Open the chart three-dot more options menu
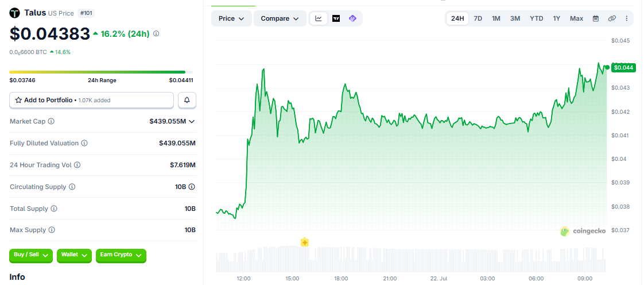 point(626,18)
